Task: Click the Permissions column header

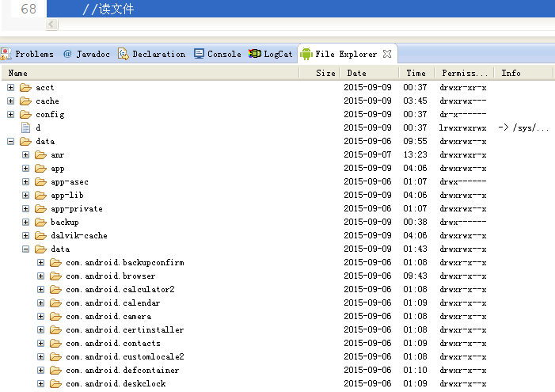Action: pyautogui.click(x=465, y=74)
